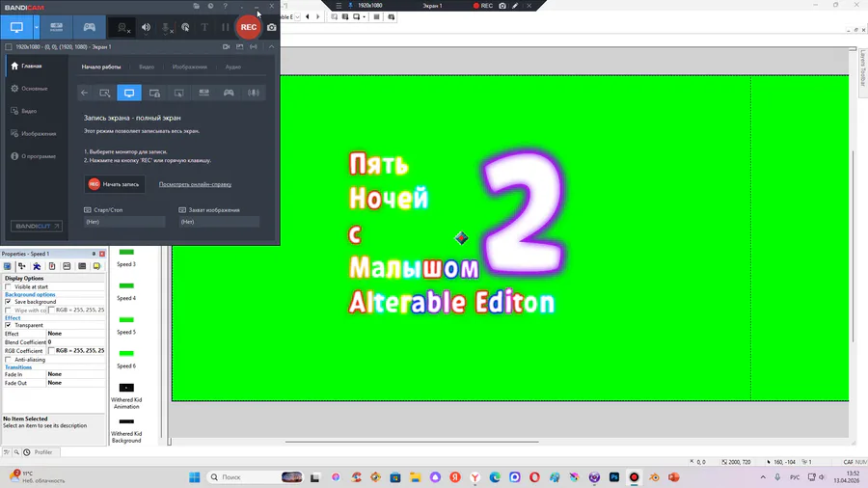Open Fade In transition dropdown

click(76, 374)
